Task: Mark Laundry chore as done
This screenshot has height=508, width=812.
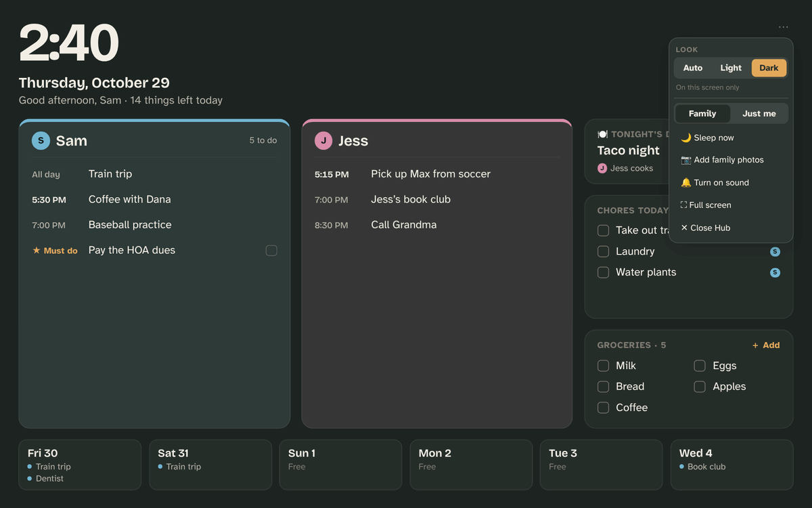Action: (603, 251)
